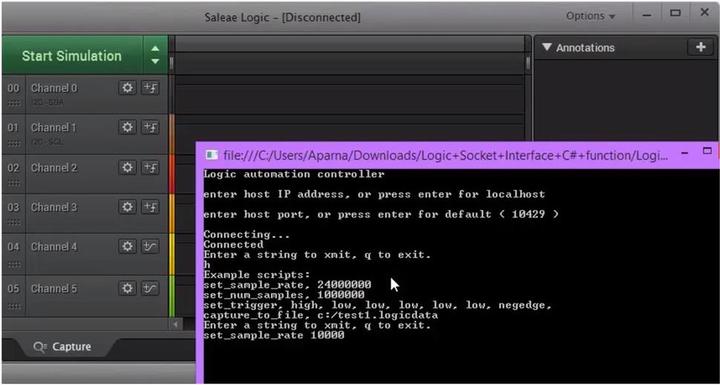Minimize the Saleae Logic window
This screenshot has height=385, width=720.
(x=647, y=15)
